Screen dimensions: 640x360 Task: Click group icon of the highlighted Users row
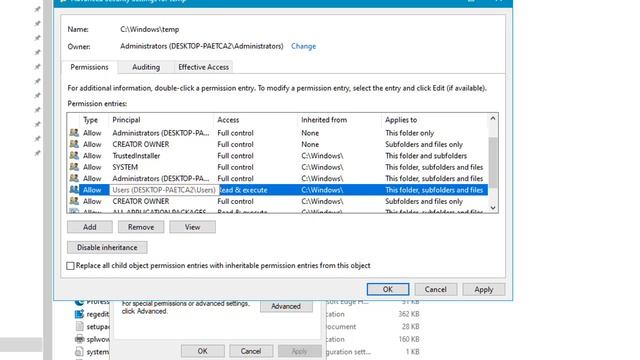pos(74,190)
